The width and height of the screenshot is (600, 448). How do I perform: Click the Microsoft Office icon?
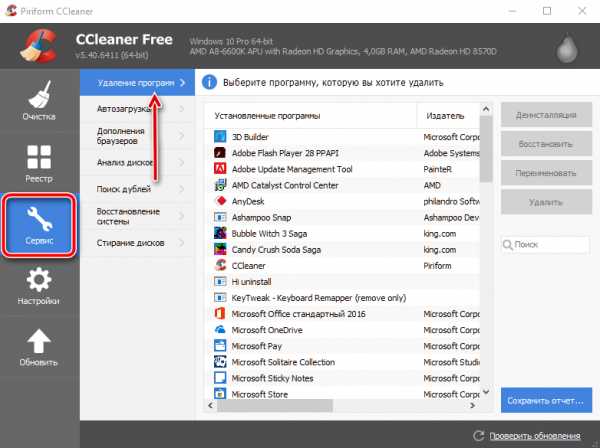(x=220, y=313)
